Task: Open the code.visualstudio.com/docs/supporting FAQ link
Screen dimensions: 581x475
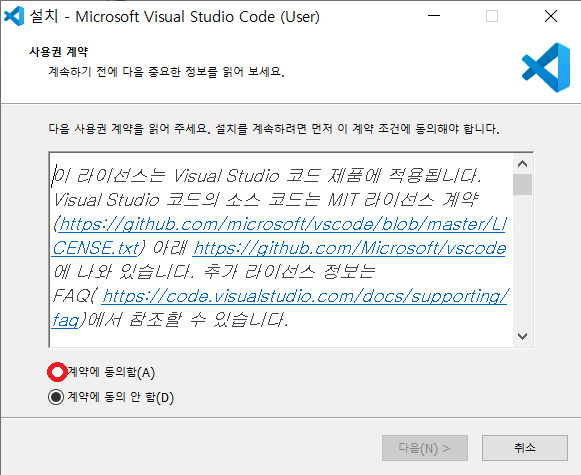Action: pos(304,296)
